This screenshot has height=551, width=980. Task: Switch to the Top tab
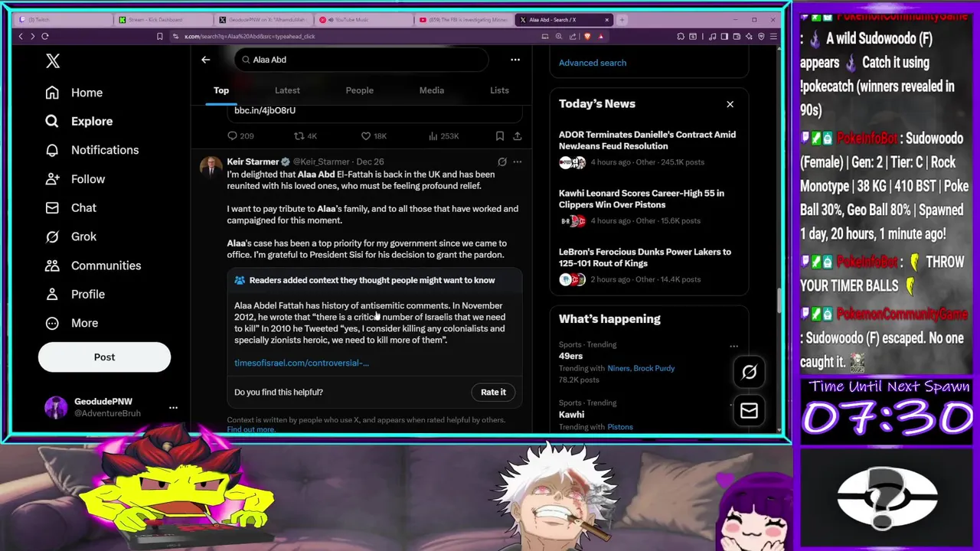click(221, 90)
